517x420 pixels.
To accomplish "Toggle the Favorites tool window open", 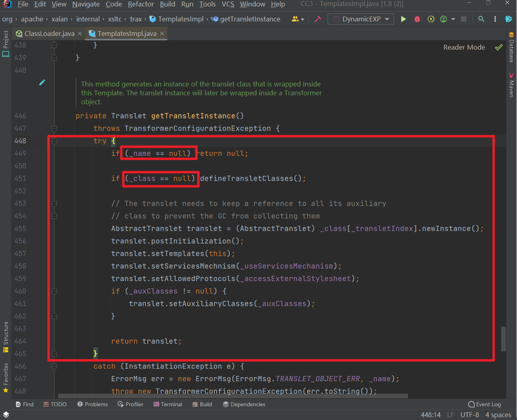I will pyautogui.click(x=6, y=376).
